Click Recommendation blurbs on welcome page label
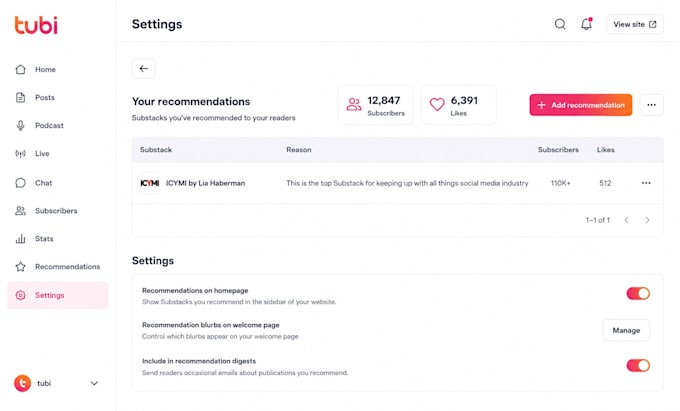Viewport: 680px width, 411px height. click(211, 325)
